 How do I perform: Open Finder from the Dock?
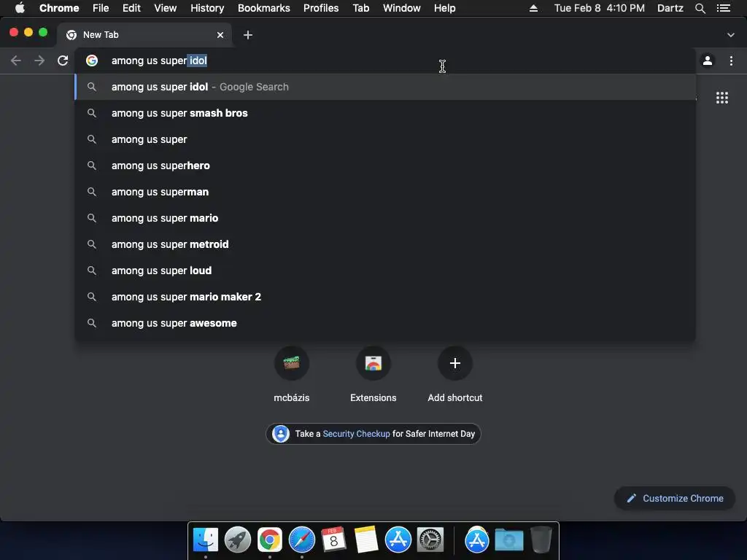pyautogui.click(x=205, y=540)
